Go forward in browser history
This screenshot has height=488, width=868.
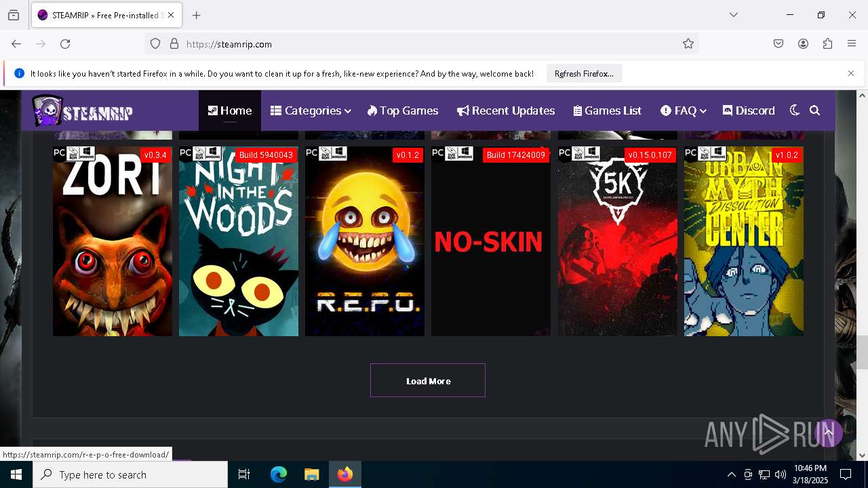41,44
